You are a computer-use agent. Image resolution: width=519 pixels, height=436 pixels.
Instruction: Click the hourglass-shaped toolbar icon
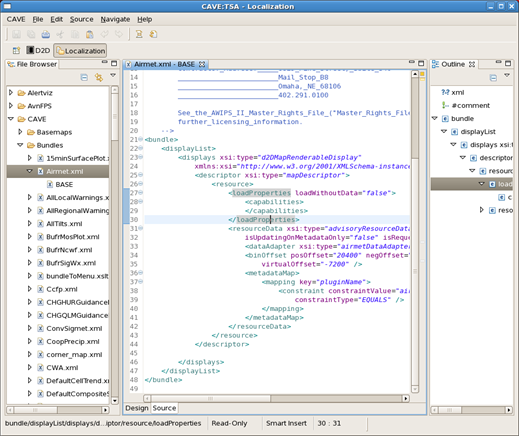pyautogui.click(x=139, y=34)
